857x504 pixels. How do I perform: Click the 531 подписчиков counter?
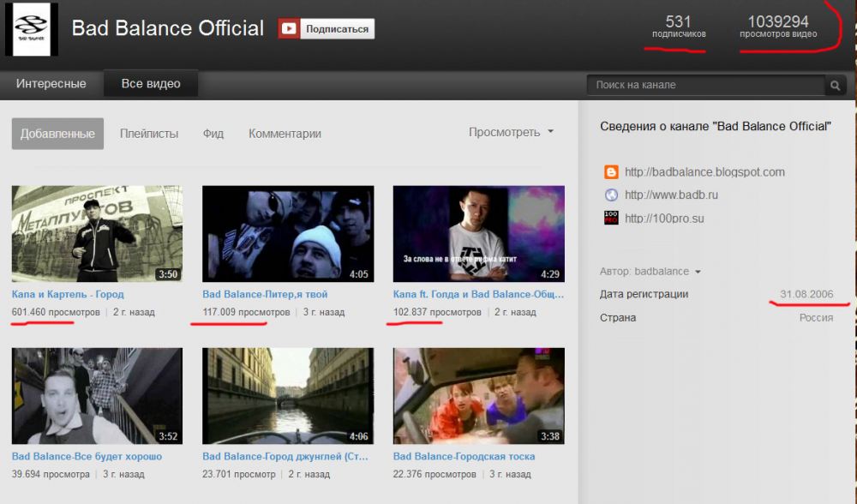point(679,27)
